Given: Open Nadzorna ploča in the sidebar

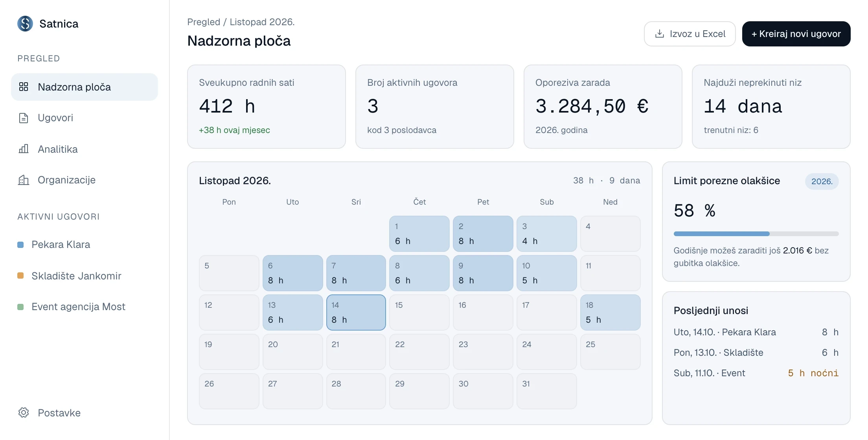Looking at the screenshot, I should pos(85,87).
